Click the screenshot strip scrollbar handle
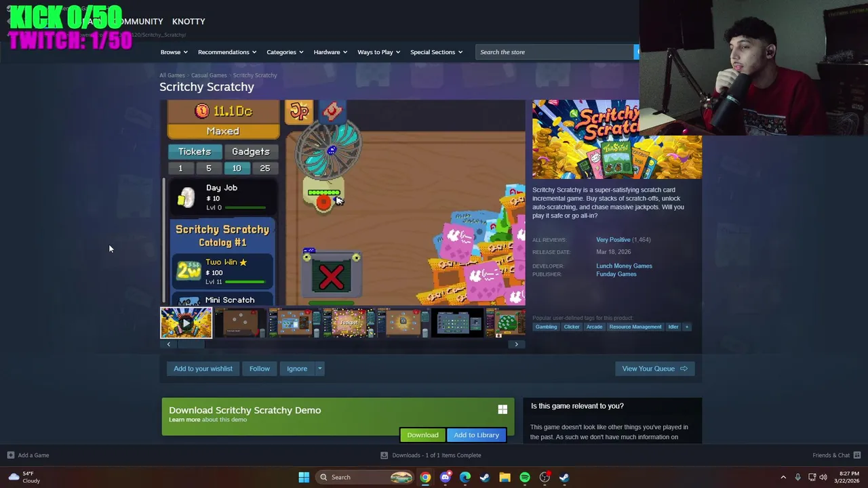 tap(190, 344)
